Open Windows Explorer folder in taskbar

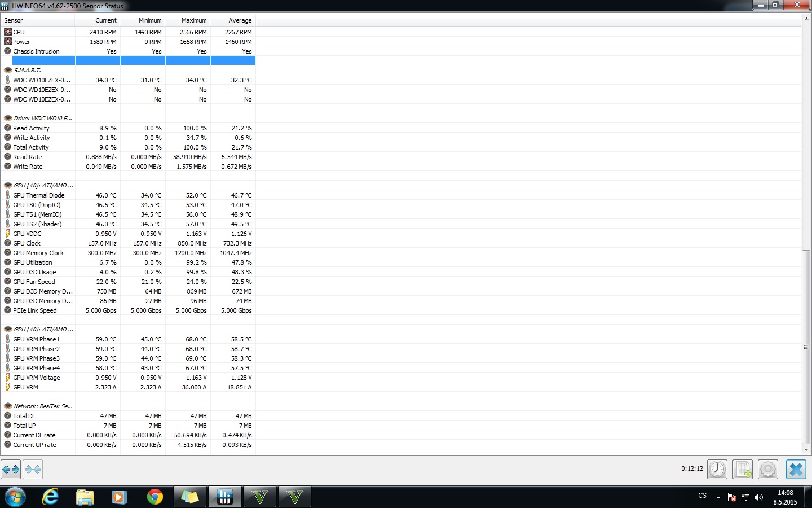(x=85, y=497)
